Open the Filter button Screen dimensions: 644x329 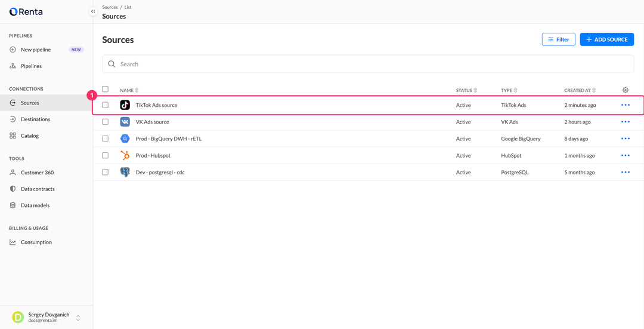click(x=559, y=39)
